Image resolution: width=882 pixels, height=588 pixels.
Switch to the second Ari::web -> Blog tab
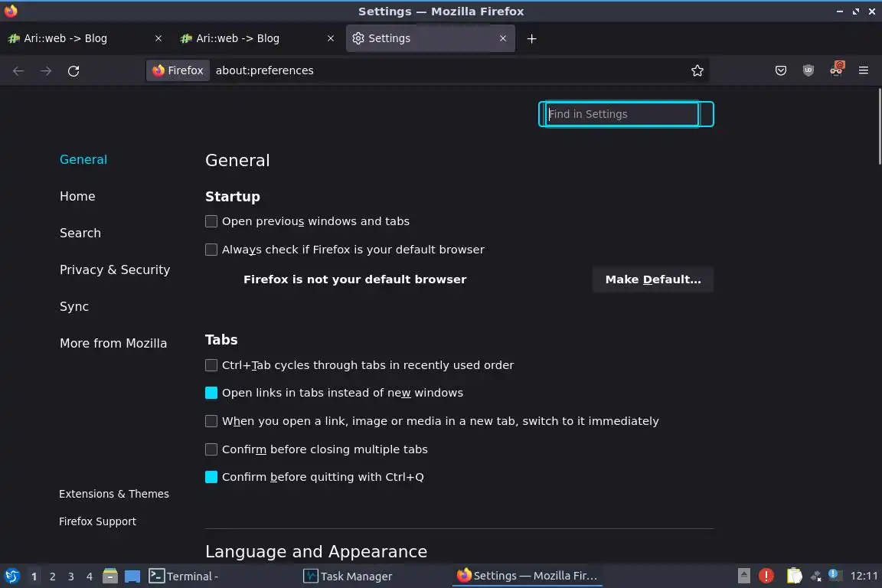click(256, 38)
